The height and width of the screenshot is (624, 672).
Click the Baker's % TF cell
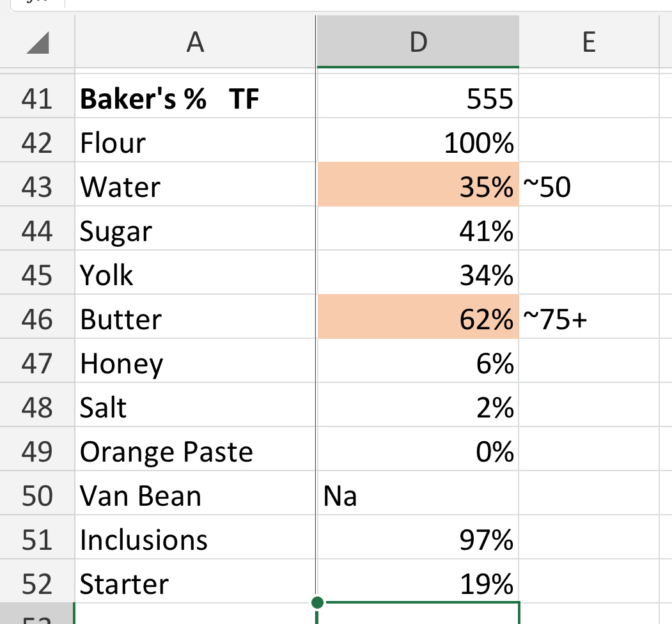[195, 98]
